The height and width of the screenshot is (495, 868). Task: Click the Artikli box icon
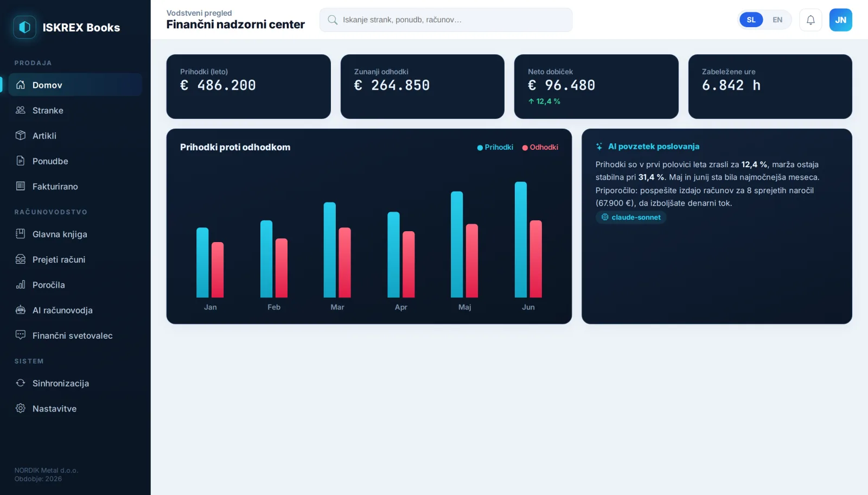click(x=21, y=136)
